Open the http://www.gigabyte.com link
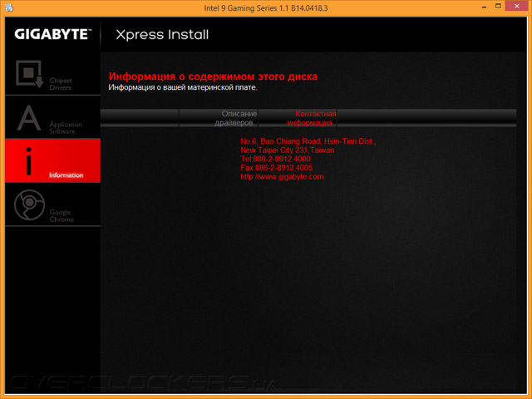Screen dimensions: 532x399 click(282, 177)
